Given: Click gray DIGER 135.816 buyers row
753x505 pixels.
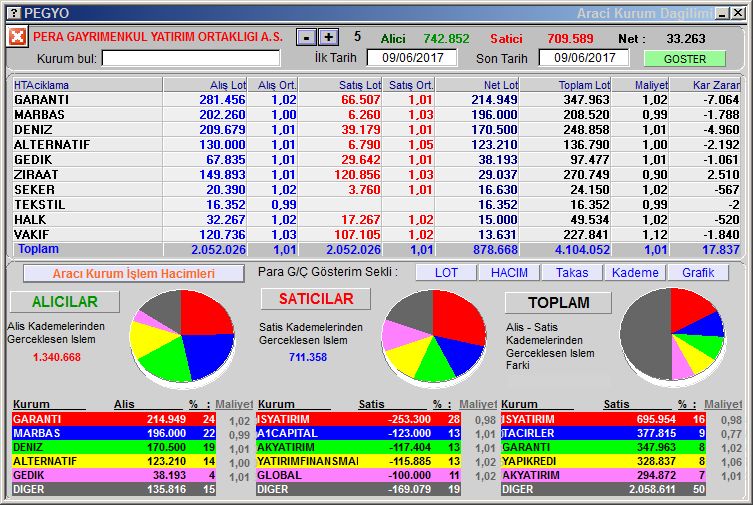Looking at the screenshot, I should (x=114, y=489).
